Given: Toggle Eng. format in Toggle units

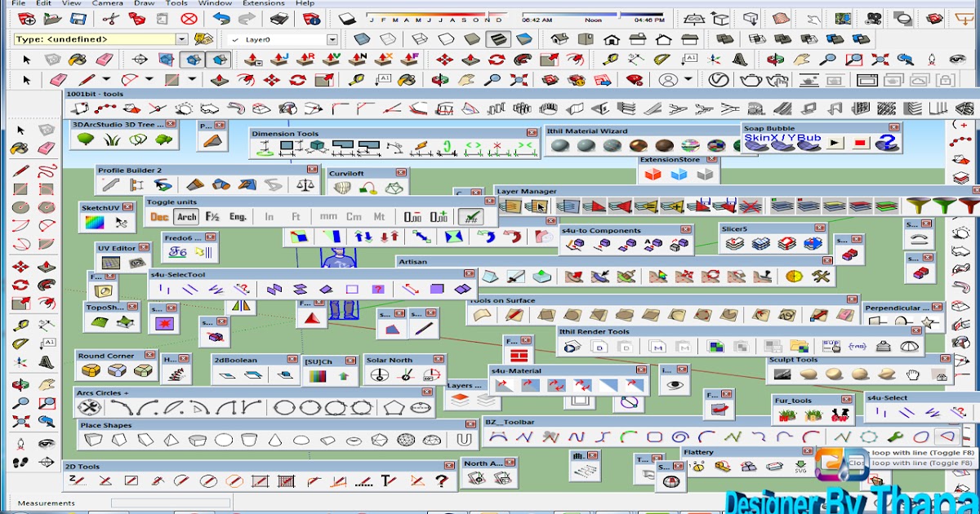Looking at the screenshot, I should coord(238,217).
